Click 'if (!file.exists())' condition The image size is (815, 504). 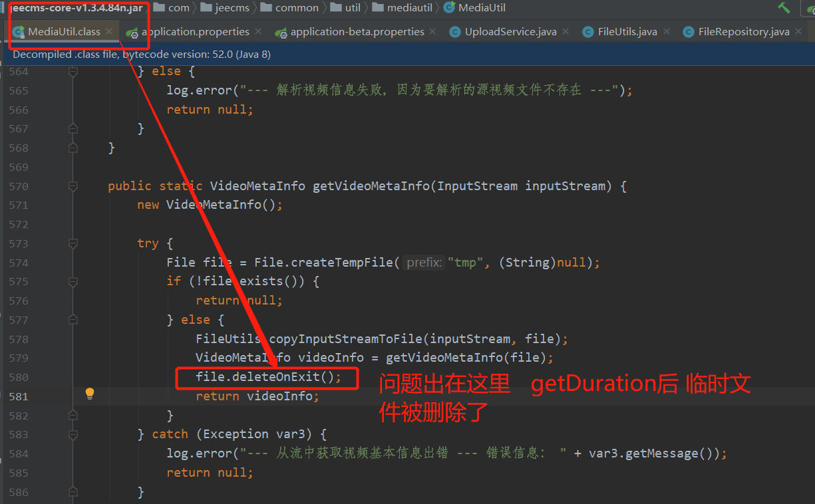click(x=236, y=281)
